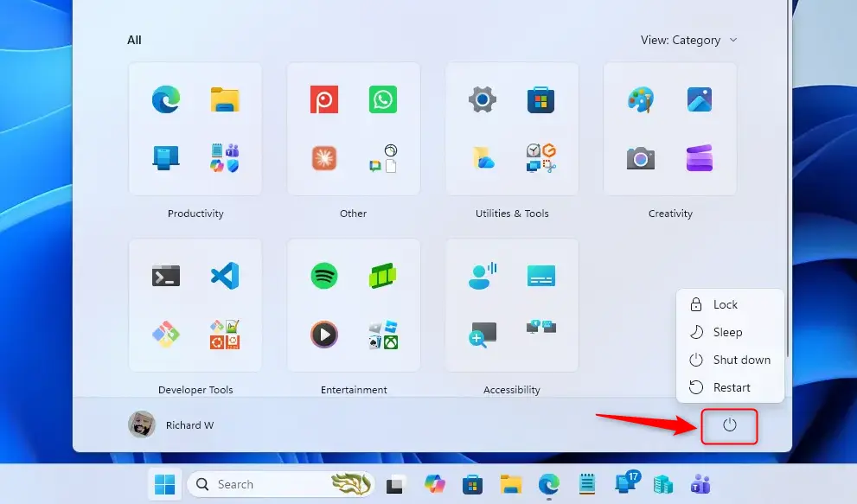This screenshot has width=857, height=504.
Task: Click the Power button in Start menu
Action: click(x=730, y=425)
